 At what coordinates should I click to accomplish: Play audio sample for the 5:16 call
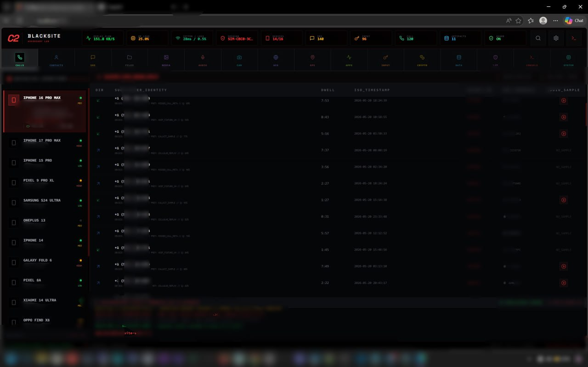coord(564,134)
